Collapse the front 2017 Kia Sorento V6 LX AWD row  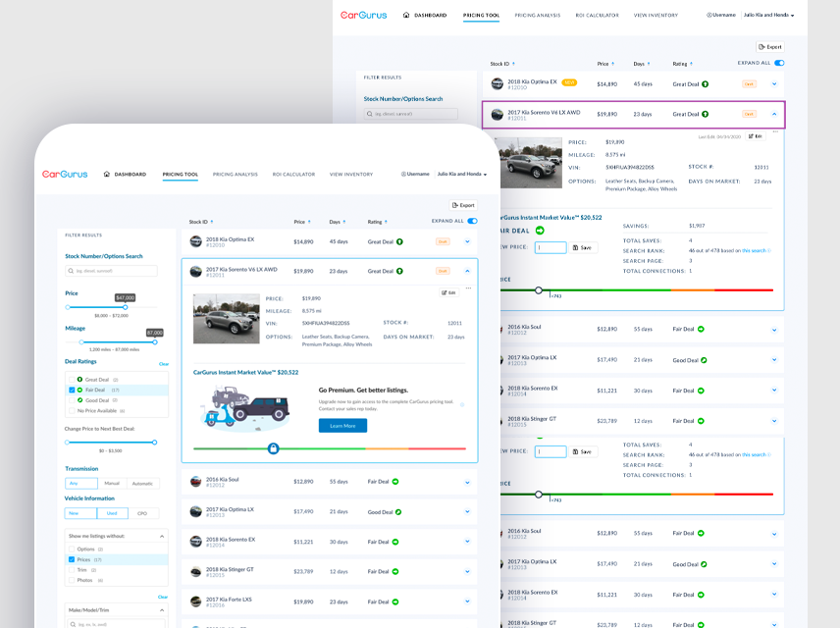point(467,271)
